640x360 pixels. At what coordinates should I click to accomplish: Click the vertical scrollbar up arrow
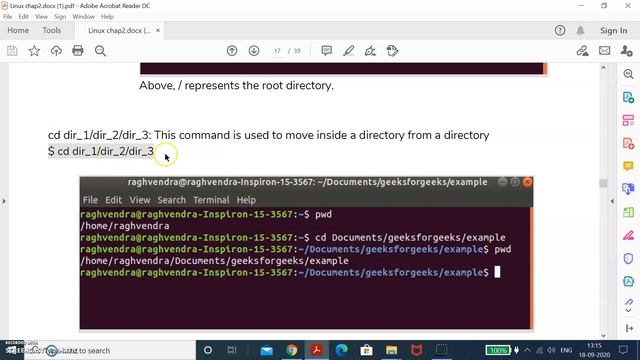[x=603, y=68]
